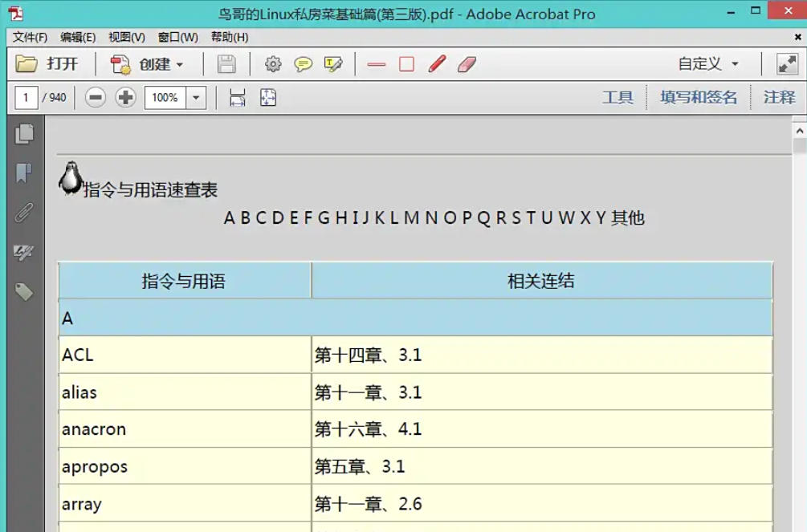
Task: Open the page thumbnails panel
Action: point(24,136)
